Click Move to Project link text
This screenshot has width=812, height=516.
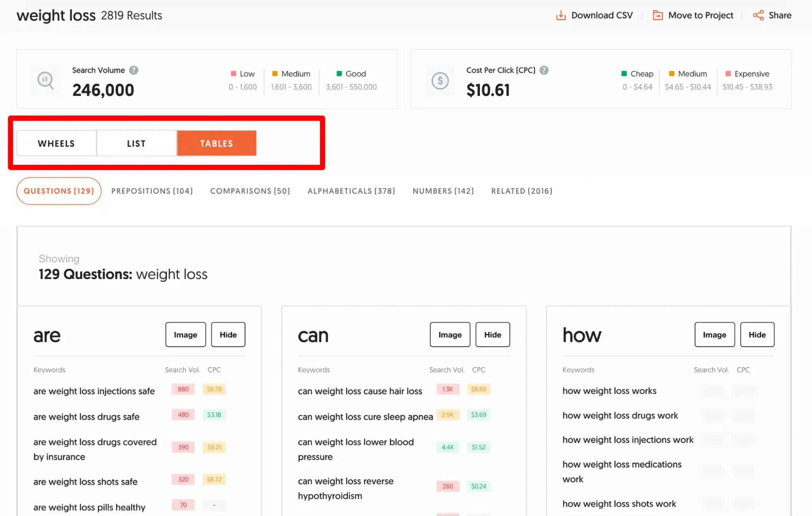point(701,15)
